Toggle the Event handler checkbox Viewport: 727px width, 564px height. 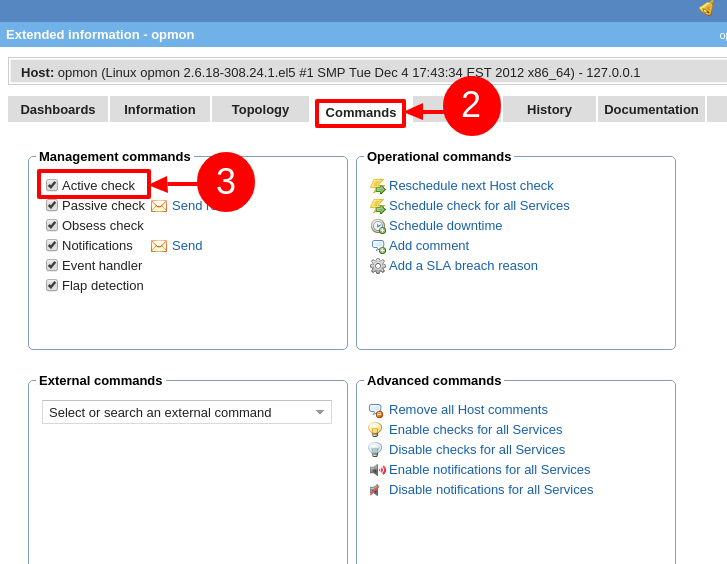coord(52,265)
